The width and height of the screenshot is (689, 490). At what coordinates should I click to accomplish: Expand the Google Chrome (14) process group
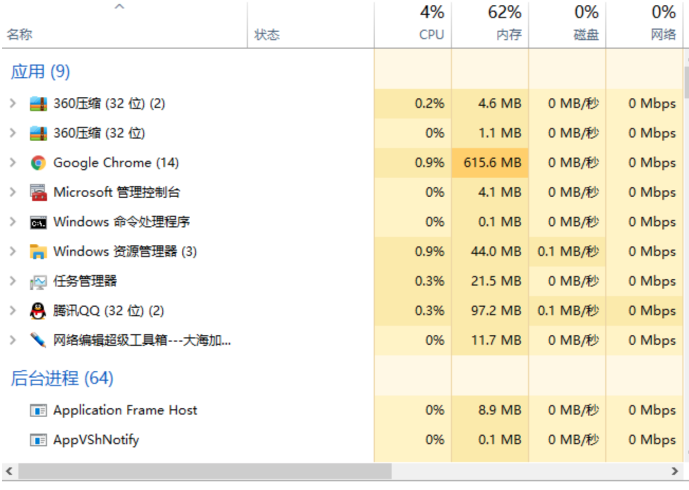12,163
